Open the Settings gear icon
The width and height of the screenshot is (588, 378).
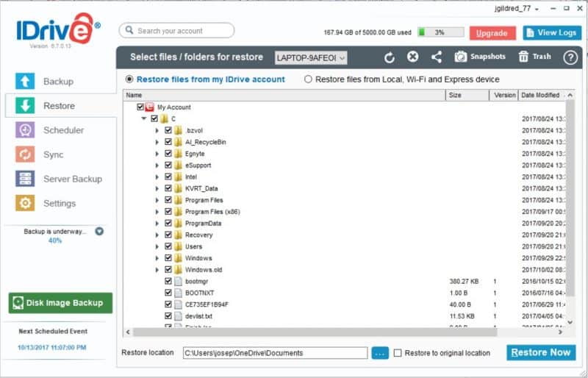coord(25,203)
